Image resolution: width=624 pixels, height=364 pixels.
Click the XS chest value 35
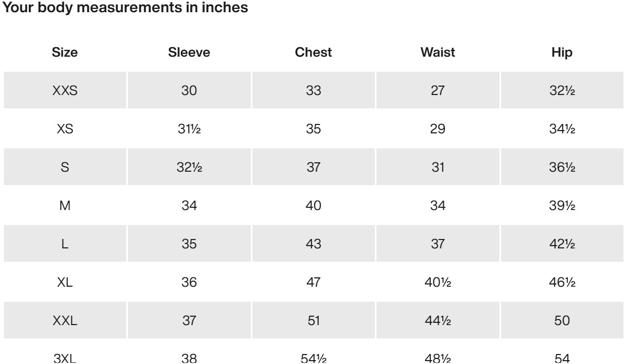[313, 128]
